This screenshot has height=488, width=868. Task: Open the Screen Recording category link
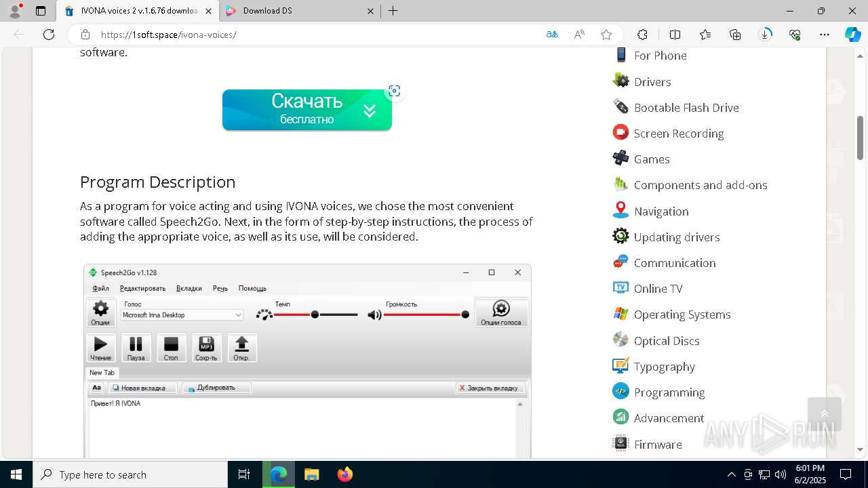[679, 134]
